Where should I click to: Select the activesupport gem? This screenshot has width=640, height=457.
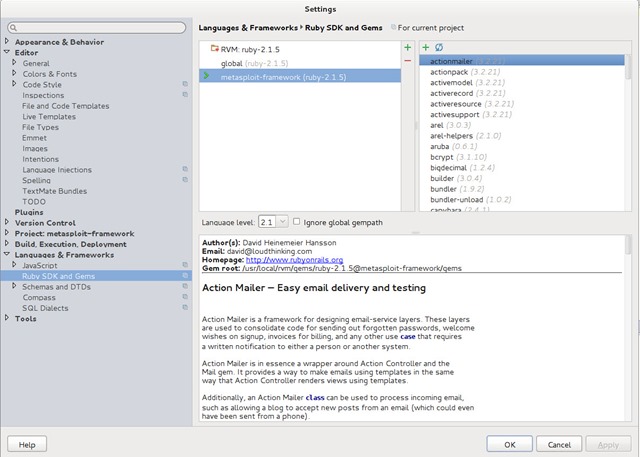(522, 114)
